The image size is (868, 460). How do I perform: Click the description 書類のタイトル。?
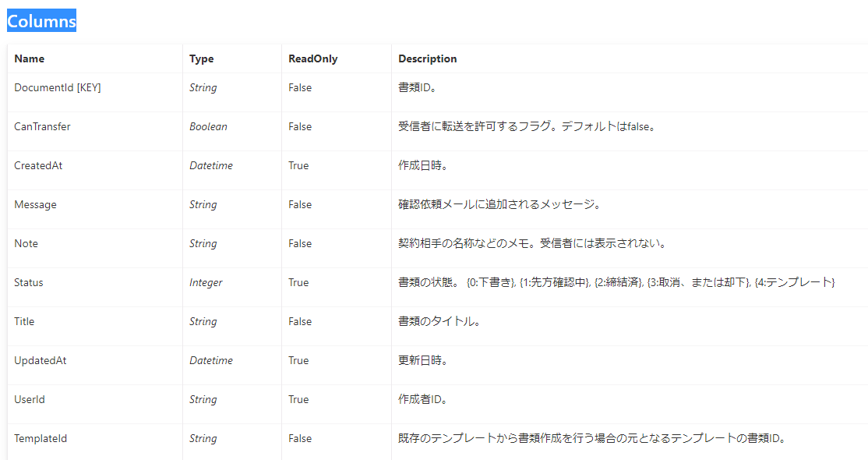439,321
